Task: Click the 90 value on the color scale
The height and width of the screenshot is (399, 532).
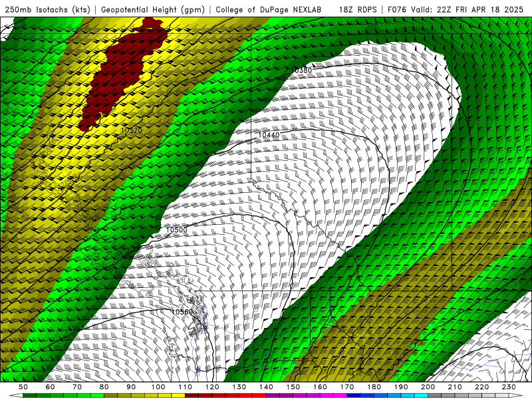Action: 131,387
